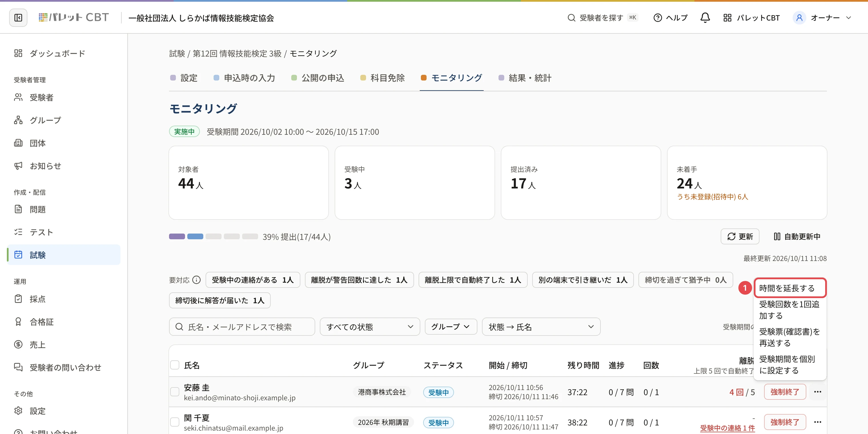This screenshot has width=868, height=434.
Task: Open 団体 in the sidebar
Action: (x=64, y=143)
